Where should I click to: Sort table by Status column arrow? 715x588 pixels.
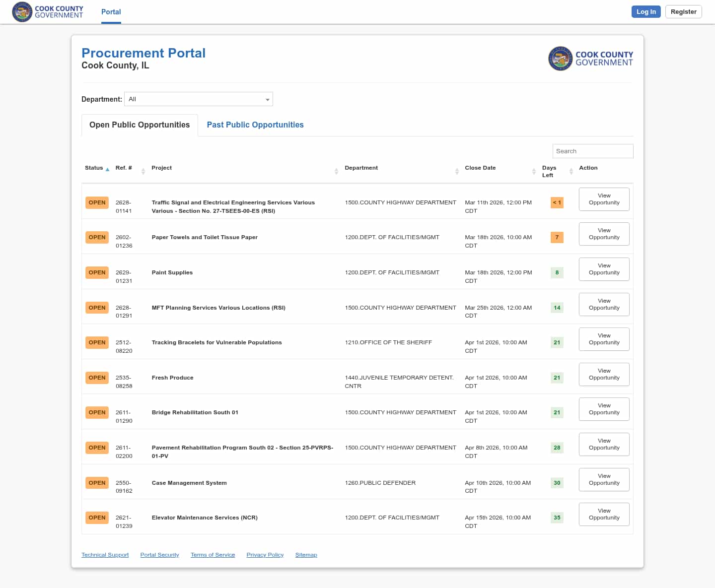pos(107,169)
